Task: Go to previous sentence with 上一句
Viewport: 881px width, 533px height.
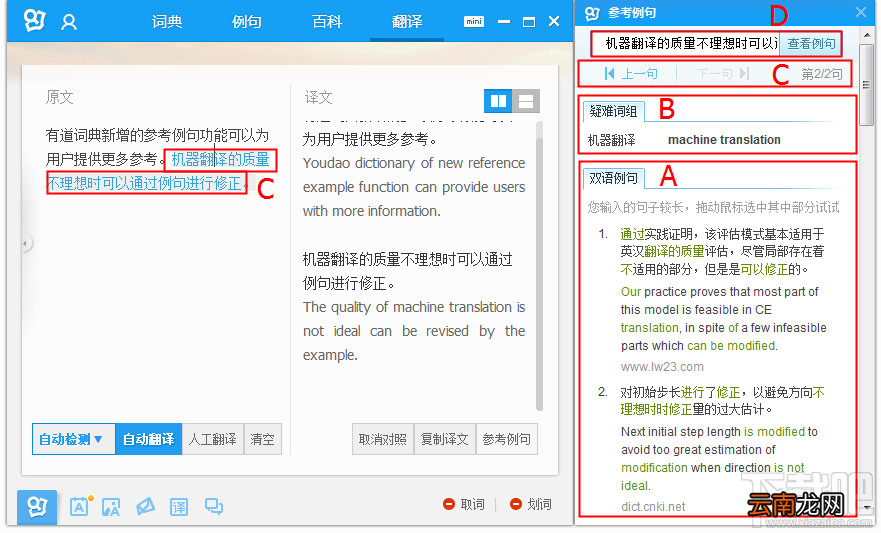Action: click(631, 74)
